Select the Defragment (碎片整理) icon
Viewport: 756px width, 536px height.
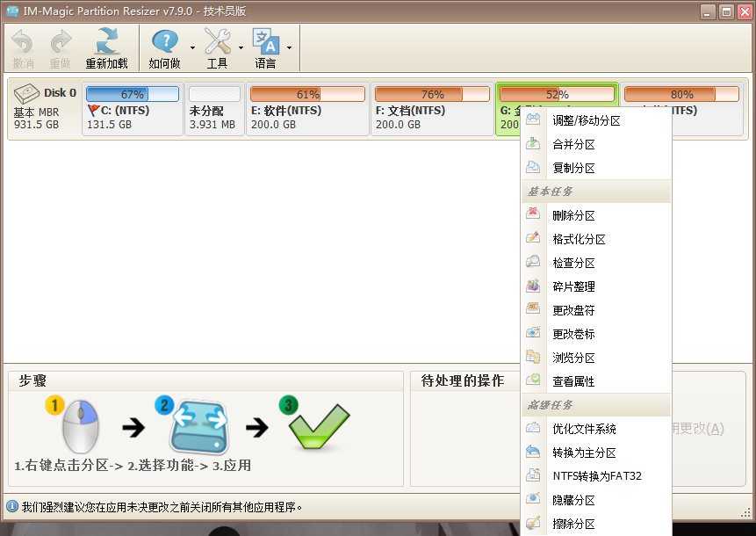pos(533,285)
